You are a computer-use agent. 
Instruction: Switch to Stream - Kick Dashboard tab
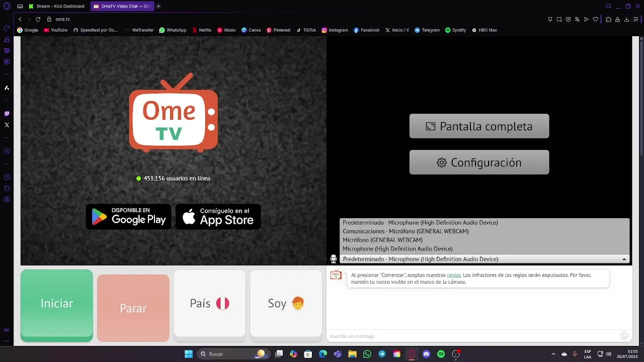57,7
